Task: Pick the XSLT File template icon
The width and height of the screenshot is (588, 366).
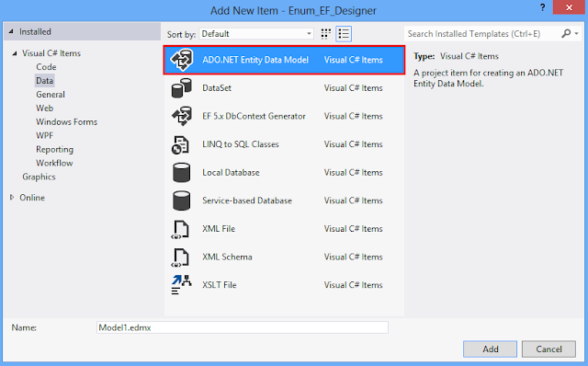Action: (182, 285)
